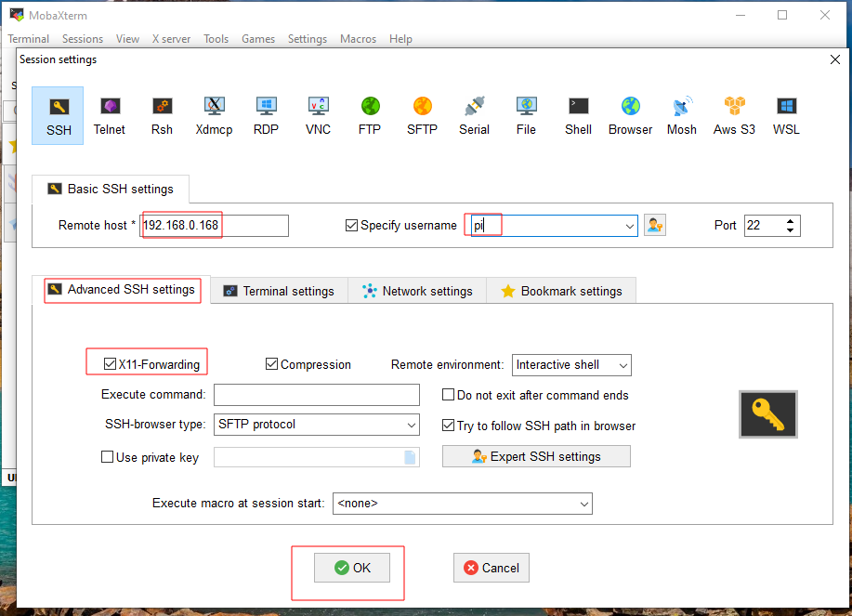
Task: Select the FTP session type
Action: pos(370,116)
